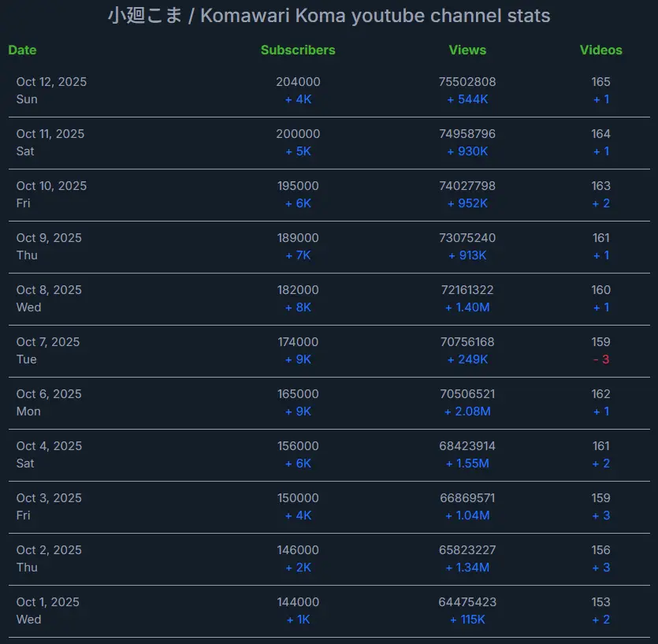Viewport: 658px width, 644px height.
Task: Click the + 115K views change
Action: coord(467,620)
